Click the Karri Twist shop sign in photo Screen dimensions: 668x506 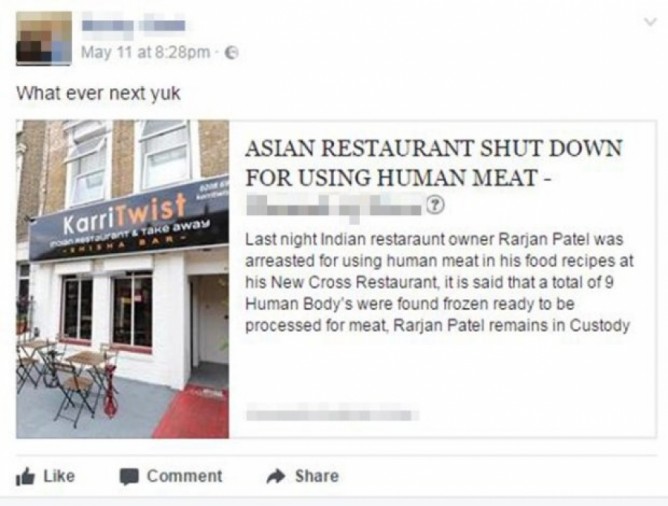click(129, 221)
